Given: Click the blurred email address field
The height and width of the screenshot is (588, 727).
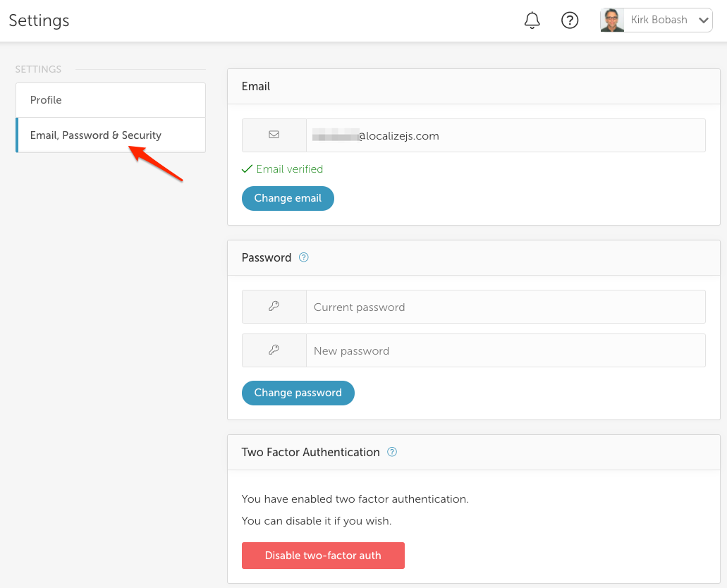Looking at the screenshot, I should pyautogui.click(x=505, y=135).
